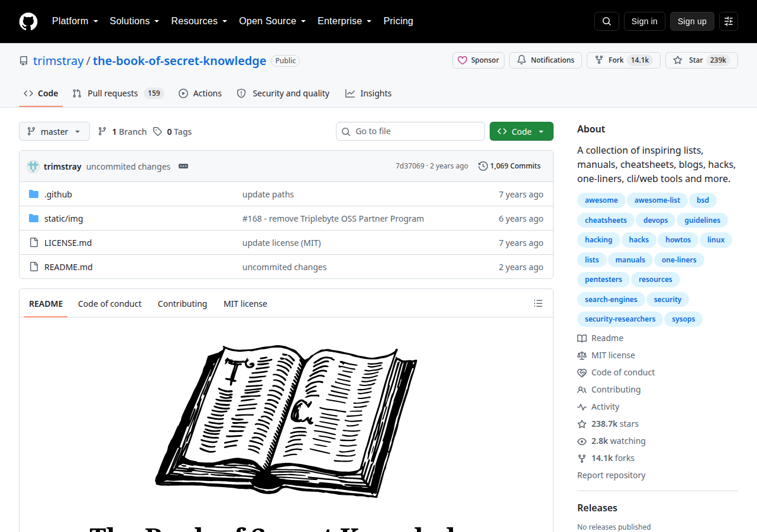Expand the Resources menu
757x532 pixels.
pos(199,21)
